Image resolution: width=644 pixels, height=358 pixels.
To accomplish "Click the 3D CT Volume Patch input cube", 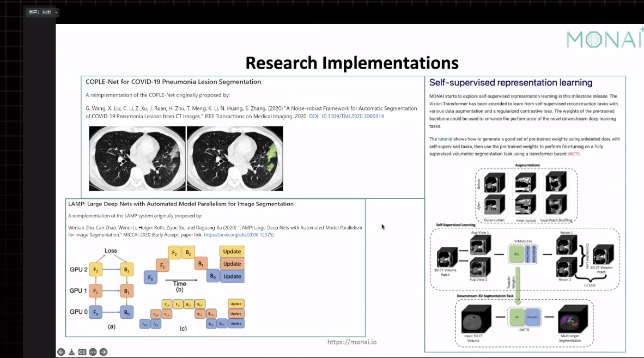I will click(x=447, y=258).
